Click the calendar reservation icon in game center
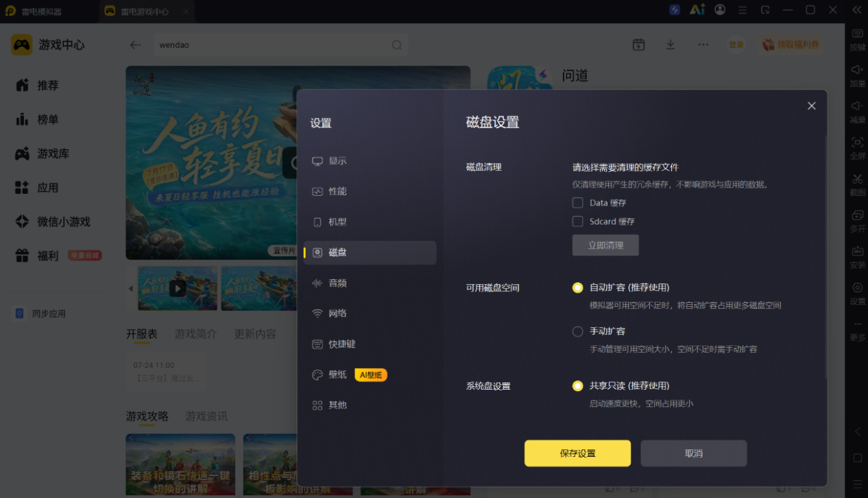868x498 pixels. pos(638,45)
